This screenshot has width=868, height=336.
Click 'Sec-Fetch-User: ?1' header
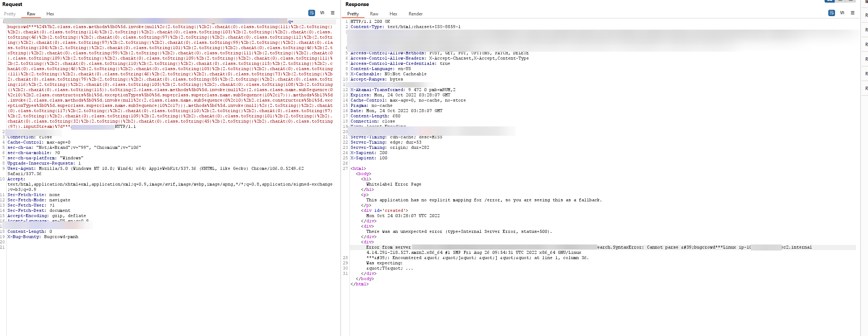[x=31, y=205]
